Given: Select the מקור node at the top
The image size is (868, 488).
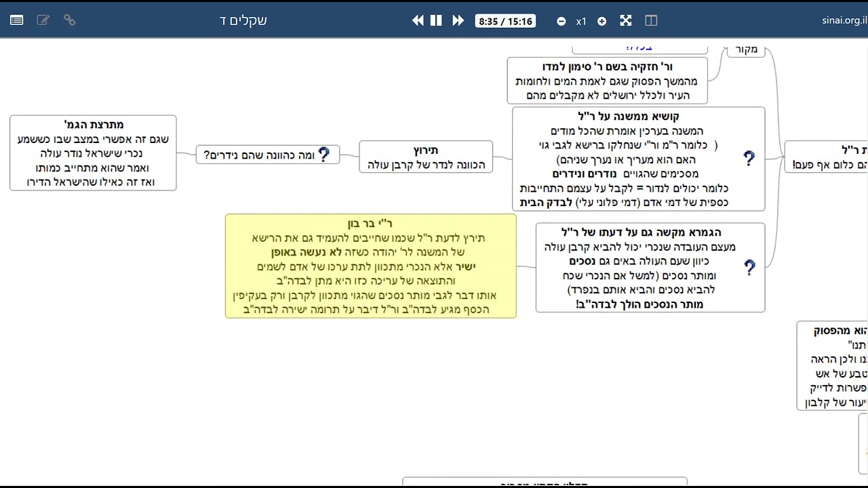Looking at the screenshot, I should (x=746, y=49).
